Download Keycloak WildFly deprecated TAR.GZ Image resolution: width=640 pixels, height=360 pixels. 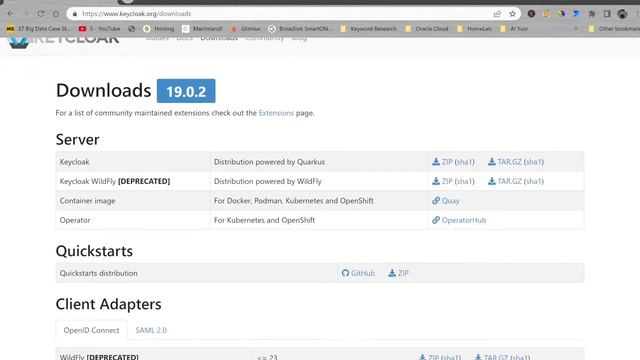click(x=504, y=181)
